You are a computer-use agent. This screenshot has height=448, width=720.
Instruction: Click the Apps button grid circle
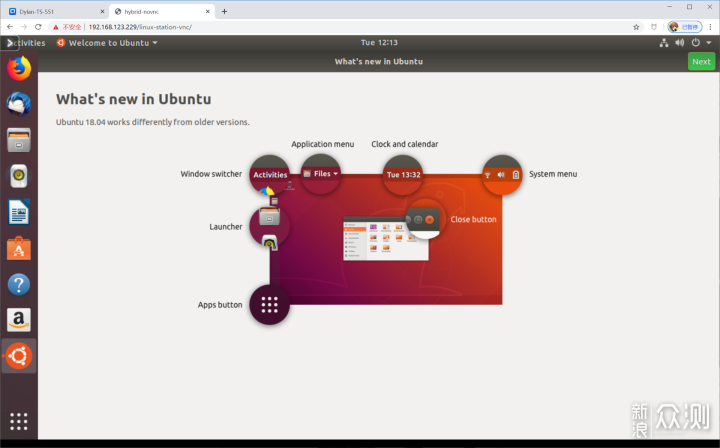click(x=270, y=304)
